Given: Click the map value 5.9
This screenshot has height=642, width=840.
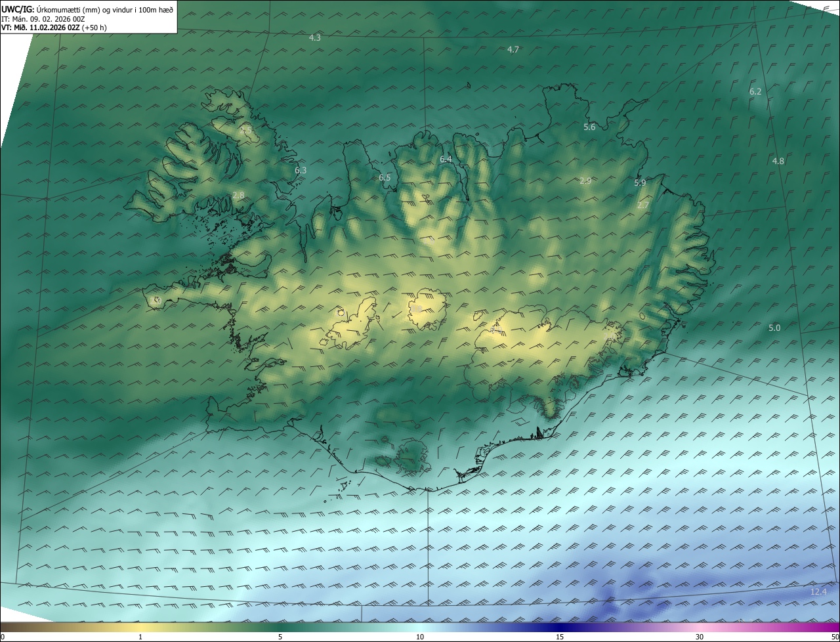Looking at the screenshot, I should pyautogui.click(x=640, y=183).
